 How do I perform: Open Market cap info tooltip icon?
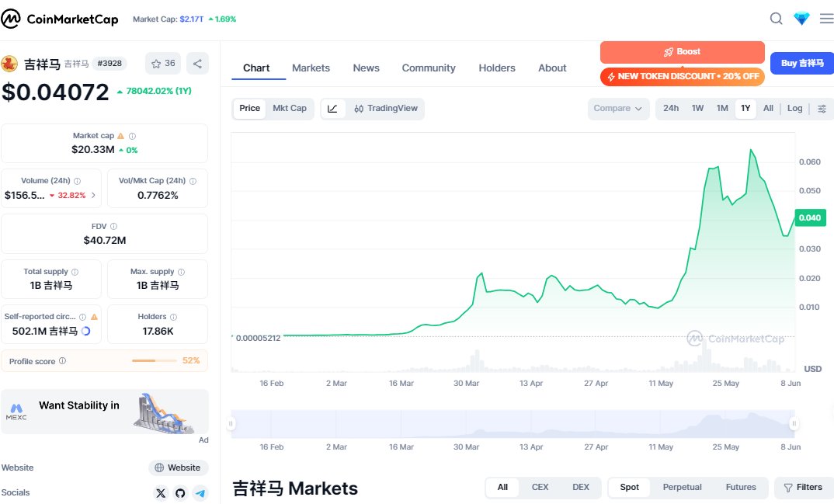click(133, 136)
